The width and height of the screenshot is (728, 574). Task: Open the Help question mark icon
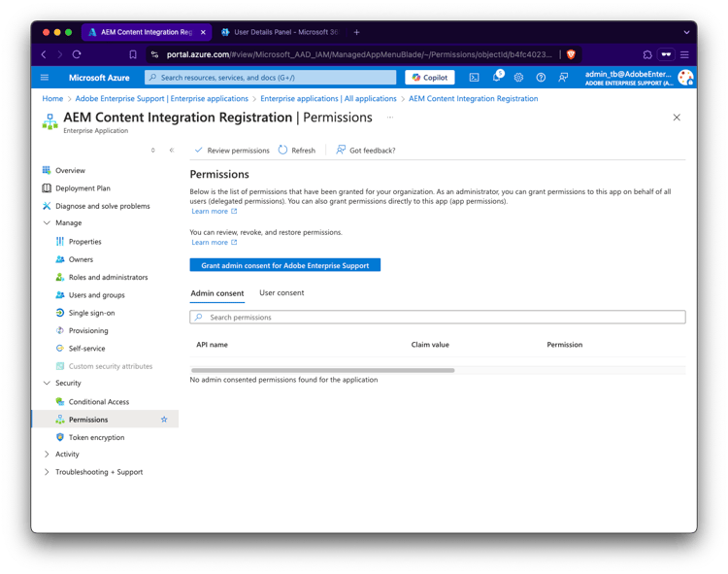(x=541, y=78)
